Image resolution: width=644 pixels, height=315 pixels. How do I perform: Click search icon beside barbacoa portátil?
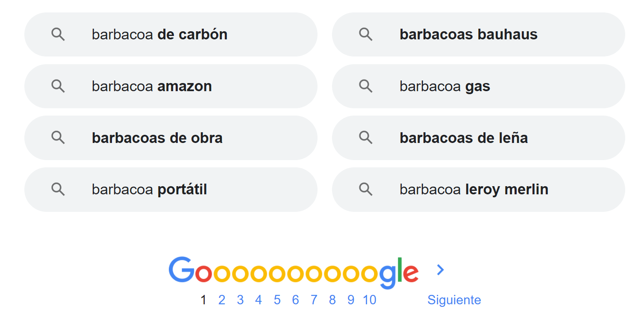coord(58,189)
